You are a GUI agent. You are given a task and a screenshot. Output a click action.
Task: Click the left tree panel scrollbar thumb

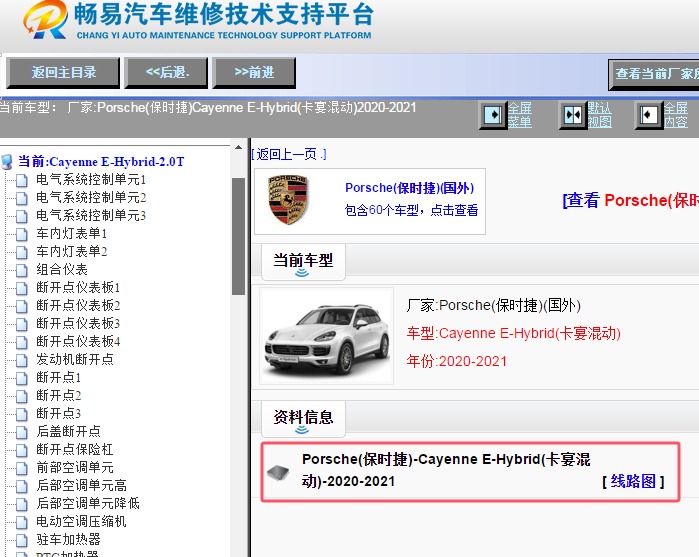coord(238,236)
